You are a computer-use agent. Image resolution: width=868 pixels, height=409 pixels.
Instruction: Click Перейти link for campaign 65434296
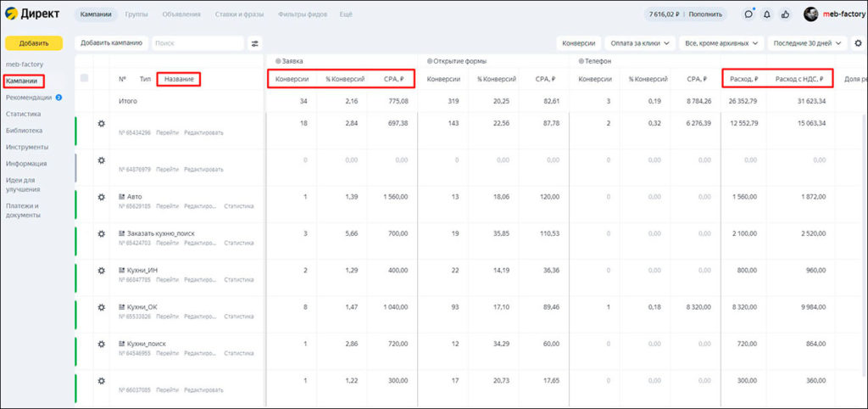[x=167, y=133]
